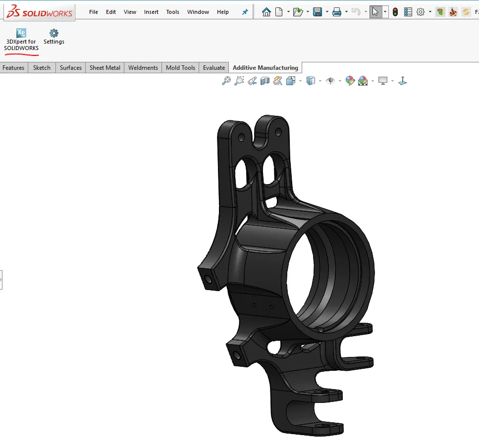
Task: Click the Previous View icon
Action: click(x=251, y=81)
